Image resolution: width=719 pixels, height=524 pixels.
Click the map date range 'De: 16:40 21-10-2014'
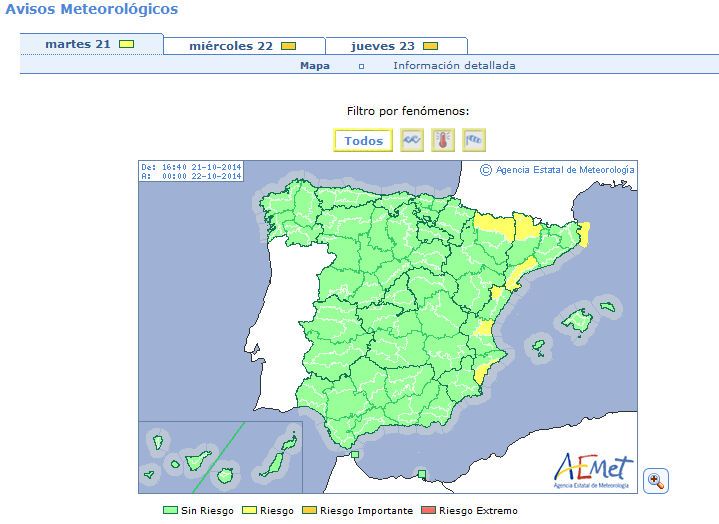(191, 167)
